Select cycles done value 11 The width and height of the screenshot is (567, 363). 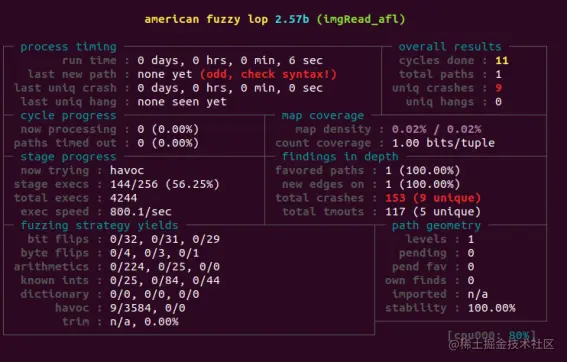click(502, 60)
